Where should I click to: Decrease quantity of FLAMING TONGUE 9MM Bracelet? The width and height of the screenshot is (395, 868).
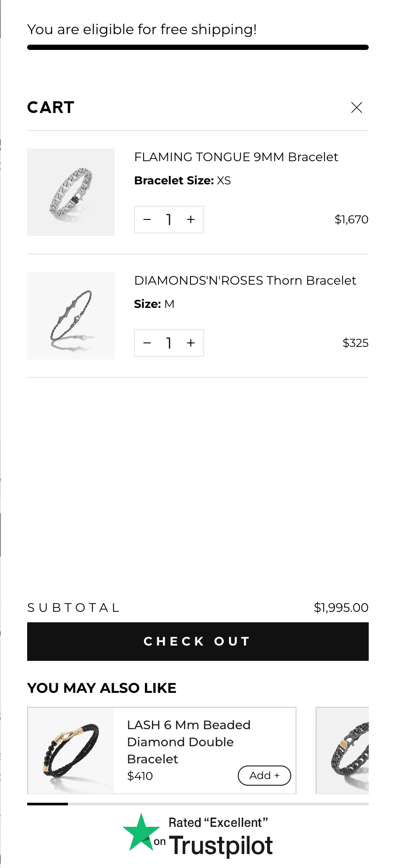pyautogui.click(x=147, y=219)
